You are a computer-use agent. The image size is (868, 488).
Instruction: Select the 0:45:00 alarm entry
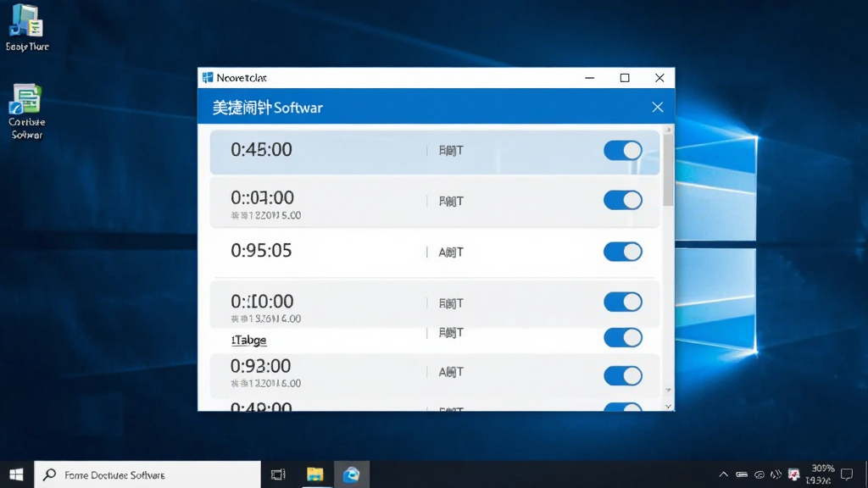[435, 152]
